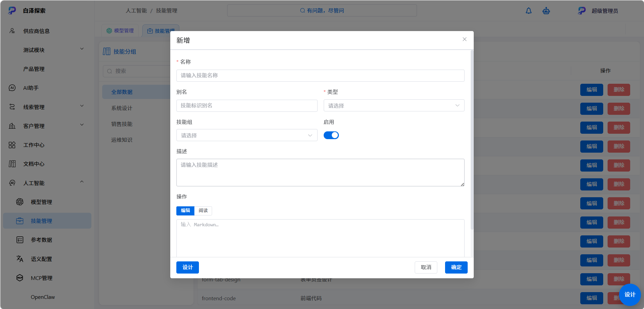Click the 工作中心 grid icon

(x=12, y=145)
